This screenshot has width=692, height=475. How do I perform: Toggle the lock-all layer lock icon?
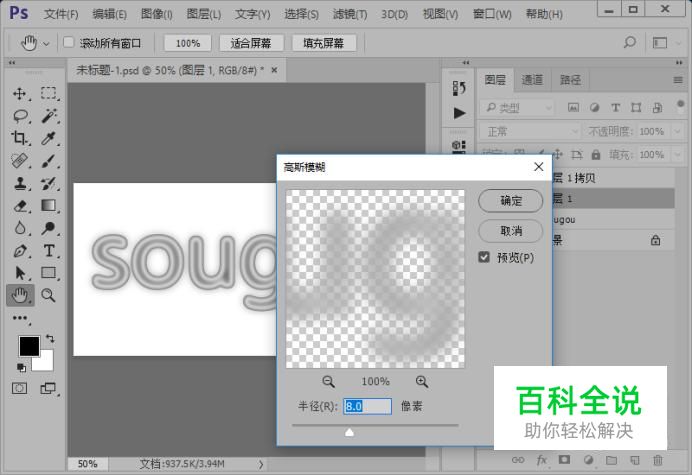(596, 155)
